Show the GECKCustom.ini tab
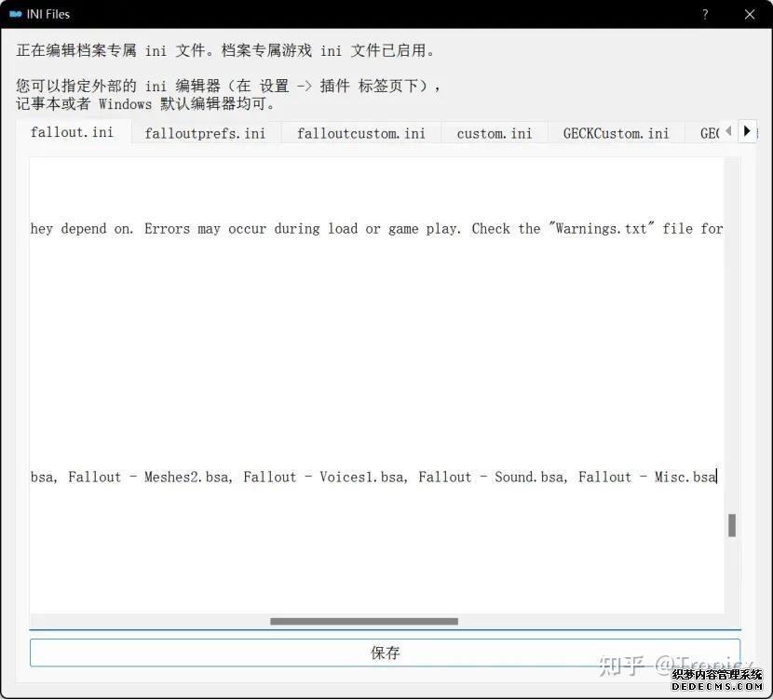The width and height of the screenshot is (773, 700). pyautogui.click(x=616, y=134)
